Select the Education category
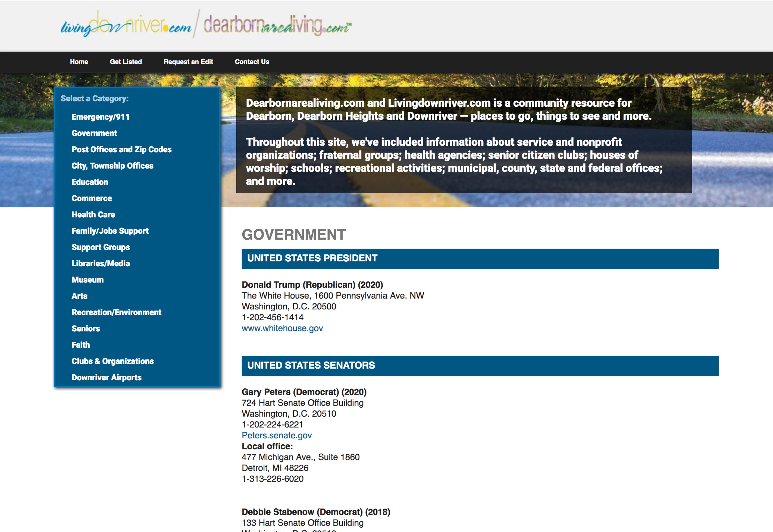 90,182
